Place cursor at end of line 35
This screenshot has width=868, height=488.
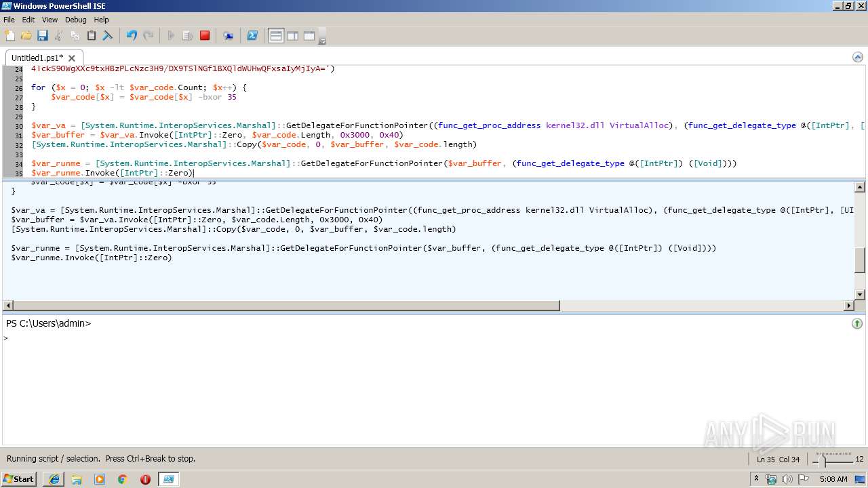(x=194, y=173)
